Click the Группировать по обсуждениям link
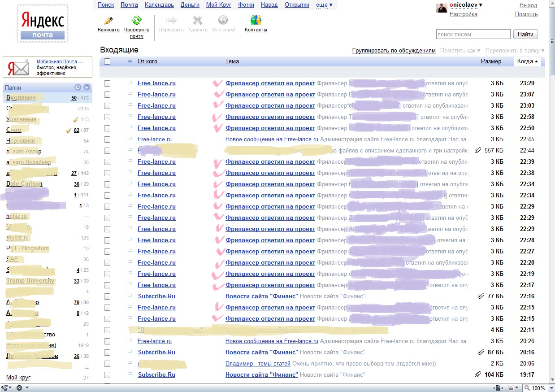This screenshot has height=392, width=555. [x=394, y=51]
